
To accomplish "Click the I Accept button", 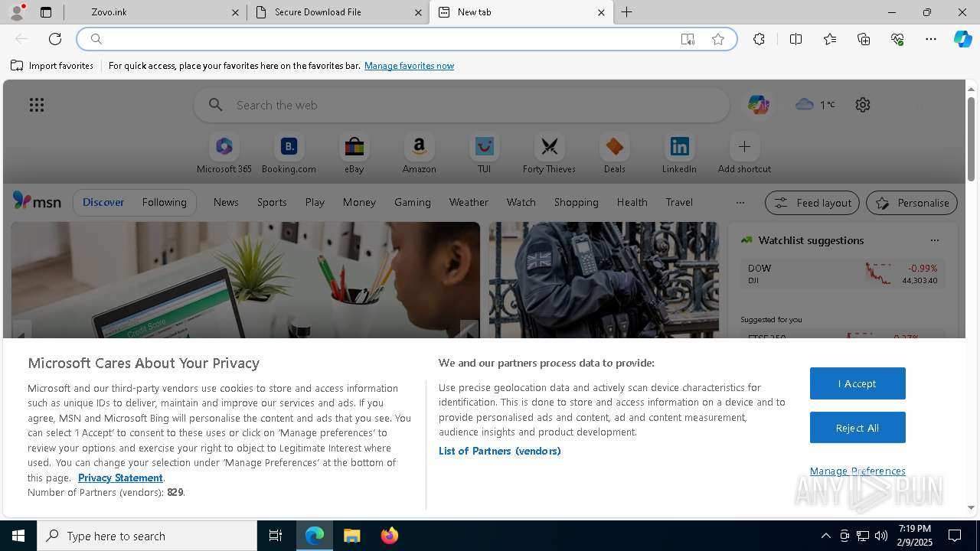I will pyautogui.click(x=857, y=383).
